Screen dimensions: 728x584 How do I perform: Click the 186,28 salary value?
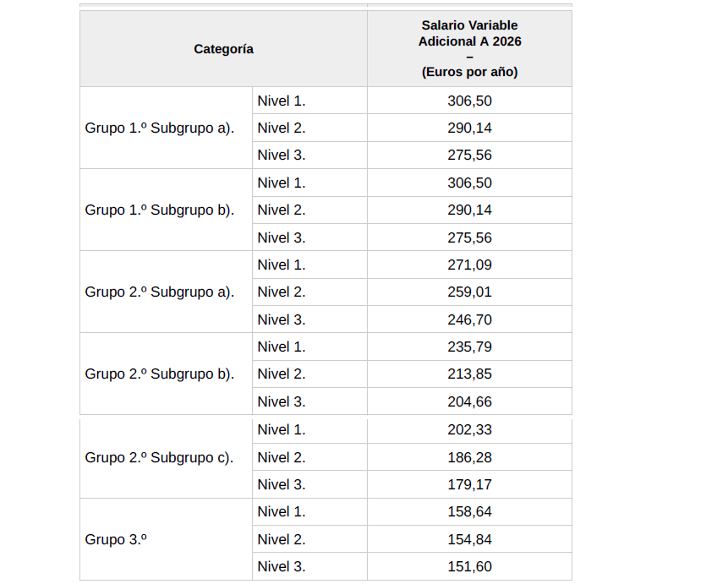pyautogui.click(x=469, y=457)
